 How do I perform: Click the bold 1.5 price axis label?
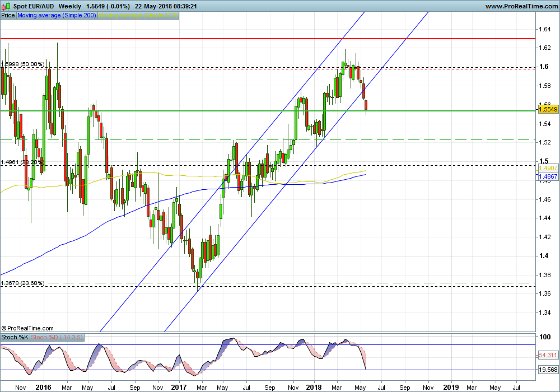pyautogui.click(x=544, y=161)
